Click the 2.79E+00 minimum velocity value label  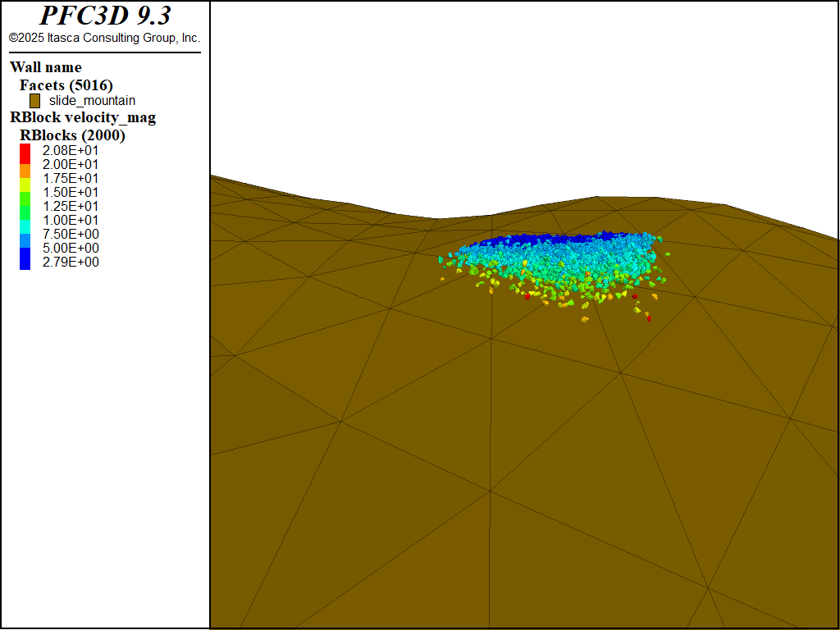click(71, 262)
